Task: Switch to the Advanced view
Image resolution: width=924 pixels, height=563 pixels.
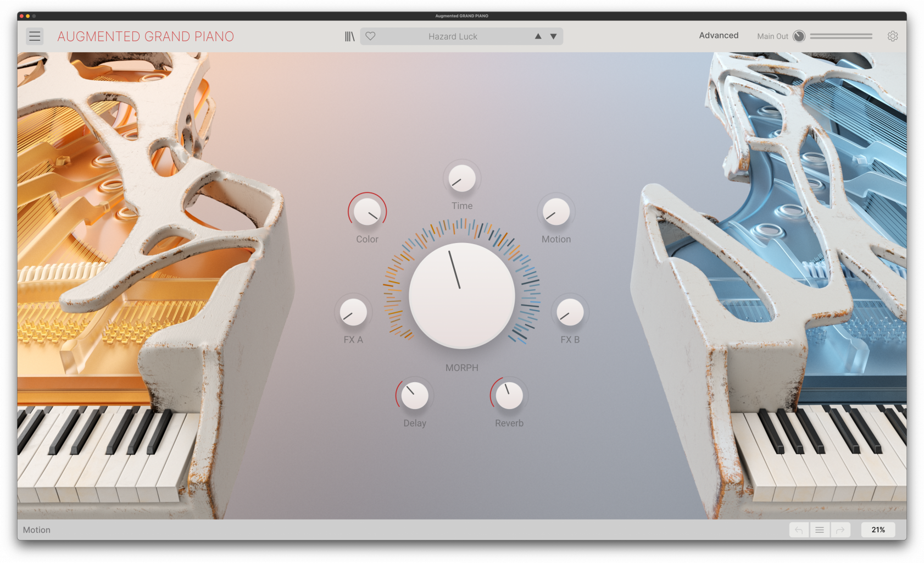Action: coord(718,35)
